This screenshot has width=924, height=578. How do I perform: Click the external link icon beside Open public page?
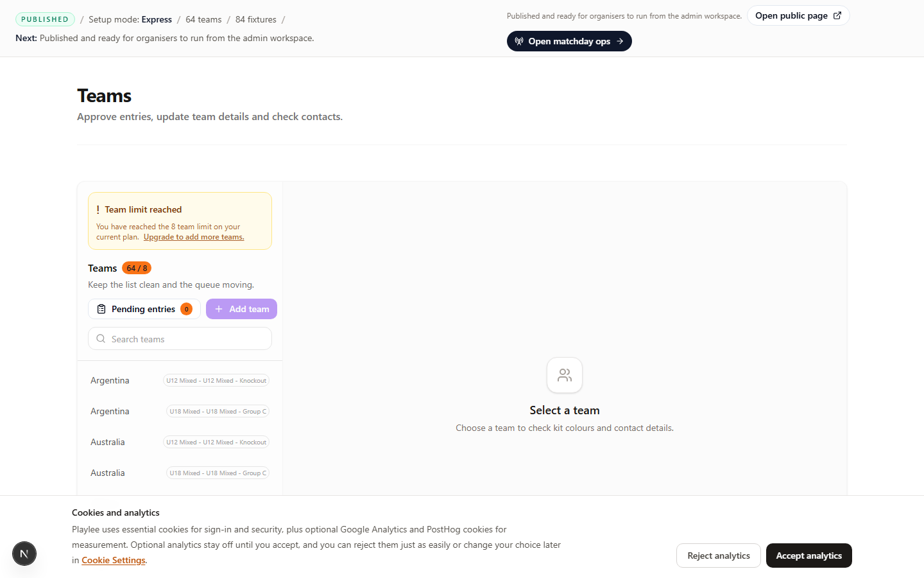click(x=837, y=15)
